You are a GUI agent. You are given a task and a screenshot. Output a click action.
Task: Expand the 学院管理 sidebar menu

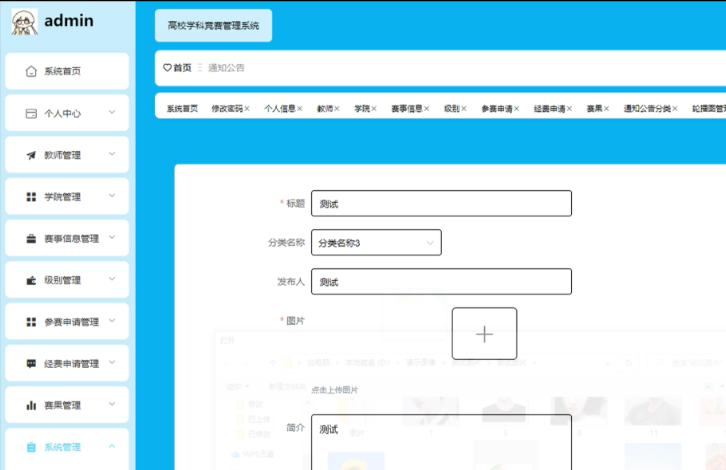(66, 197)
